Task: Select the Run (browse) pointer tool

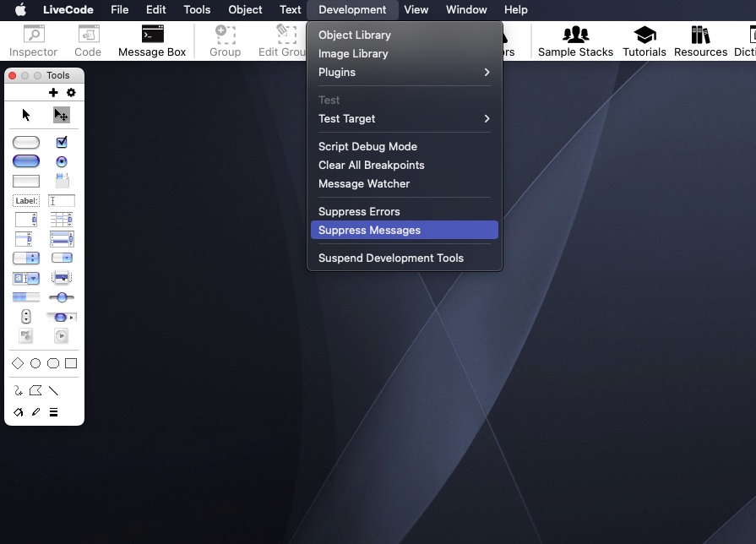Action: (26, 115)
